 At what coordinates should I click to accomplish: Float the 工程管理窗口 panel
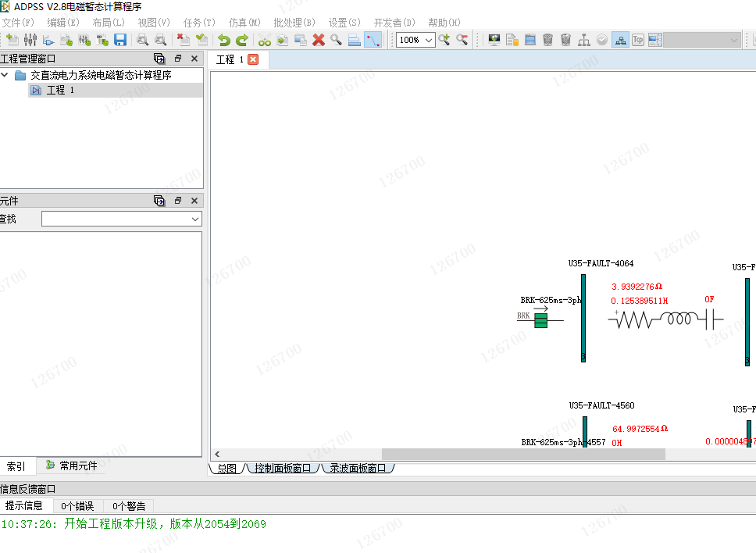coord(178,59)
